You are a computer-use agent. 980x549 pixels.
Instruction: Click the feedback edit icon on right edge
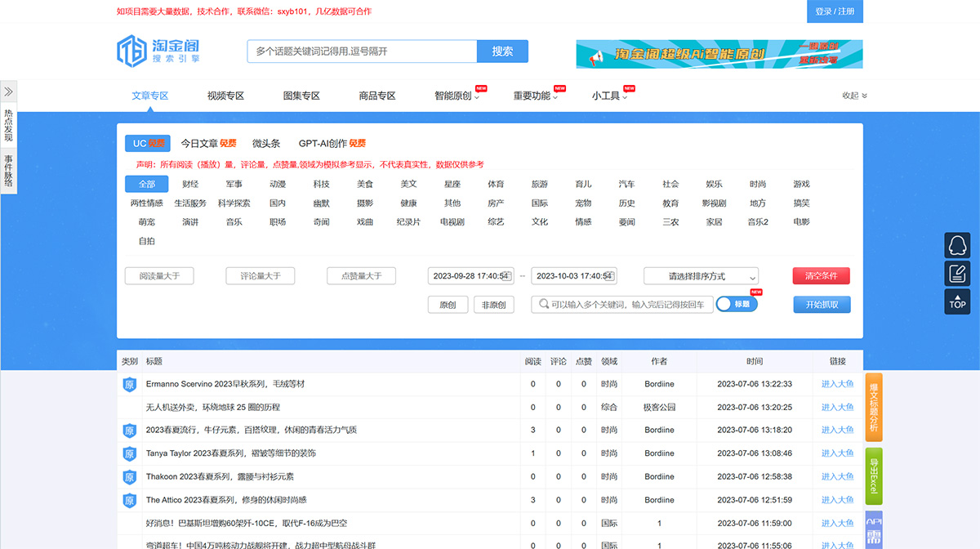[956, 273]
